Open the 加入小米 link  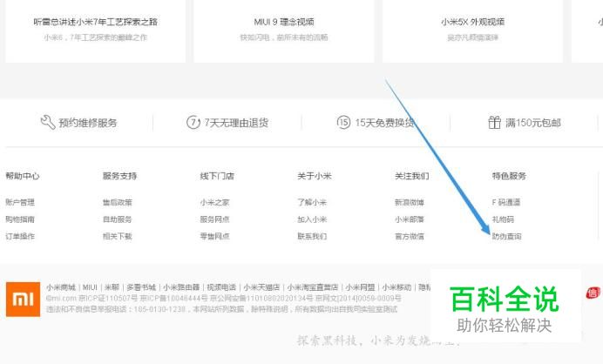pos(312,219)
